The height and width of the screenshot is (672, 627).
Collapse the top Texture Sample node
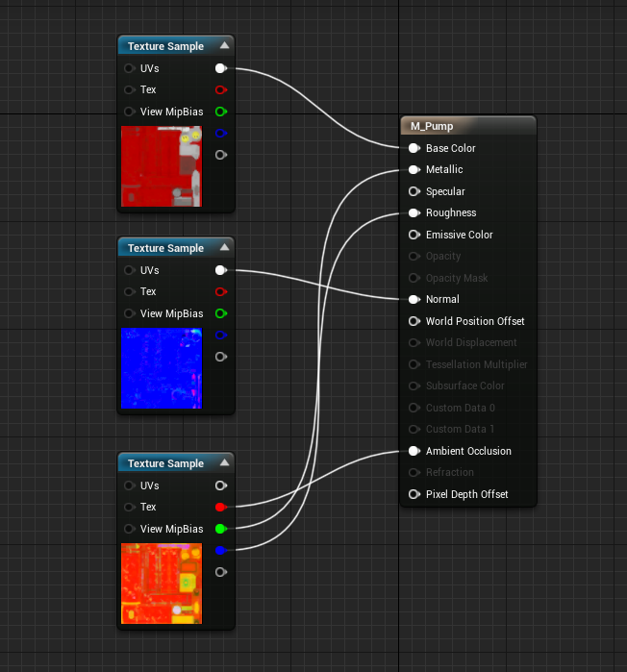(x=225, y=45)
